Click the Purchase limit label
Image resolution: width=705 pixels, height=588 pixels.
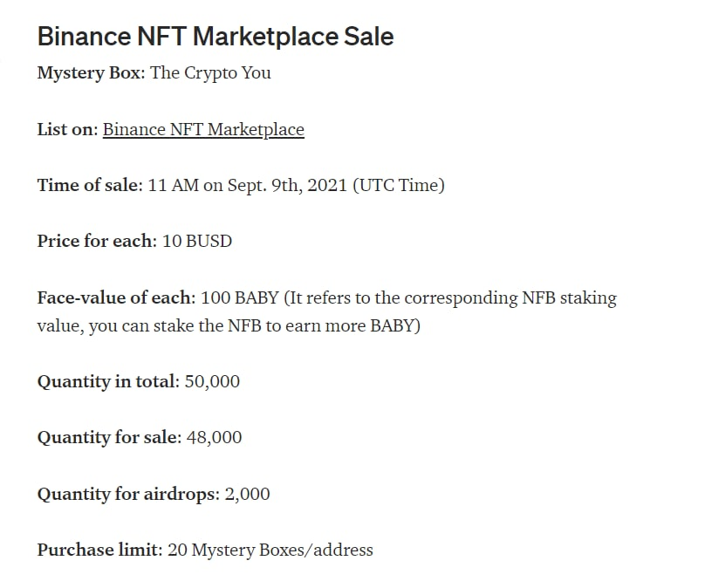pyautogui.click(x=99, y=550)
